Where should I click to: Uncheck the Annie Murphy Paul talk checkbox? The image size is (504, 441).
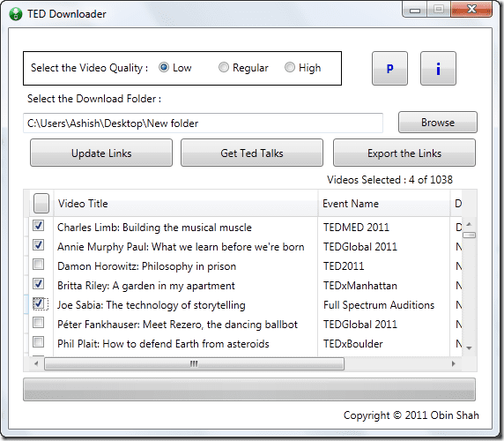39,245
